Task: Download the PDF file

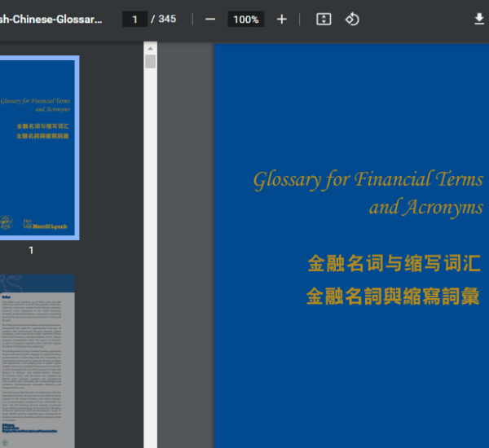Action: [x=479, y=19]
